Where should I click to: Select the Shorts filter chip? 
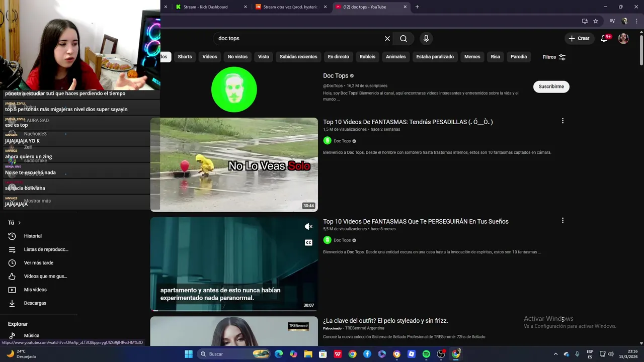[185, 57]
